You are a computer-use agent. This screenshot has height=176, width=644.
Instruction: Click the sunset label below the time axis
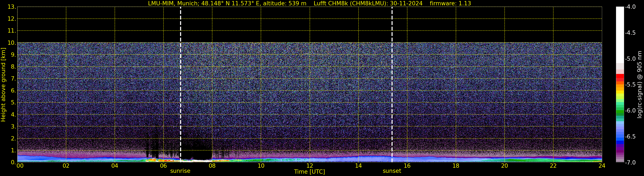pos(392,171)
